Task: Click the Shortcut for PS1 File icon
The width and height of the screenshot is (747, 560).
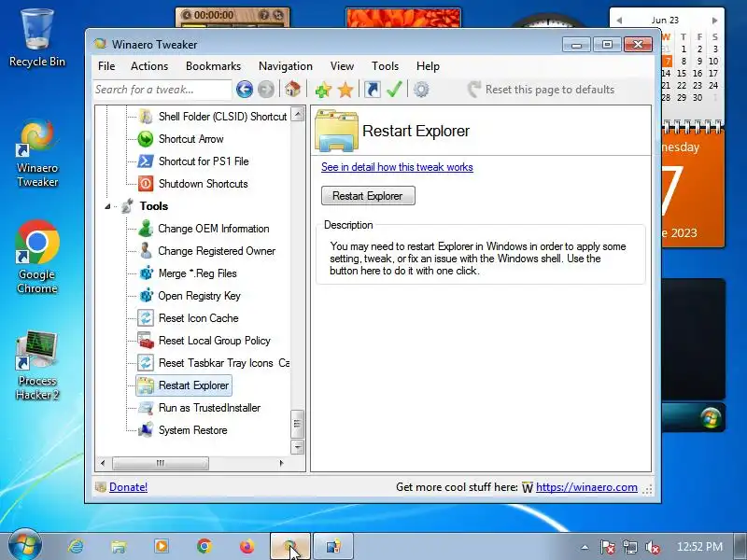Action: [x=146, y=161]
